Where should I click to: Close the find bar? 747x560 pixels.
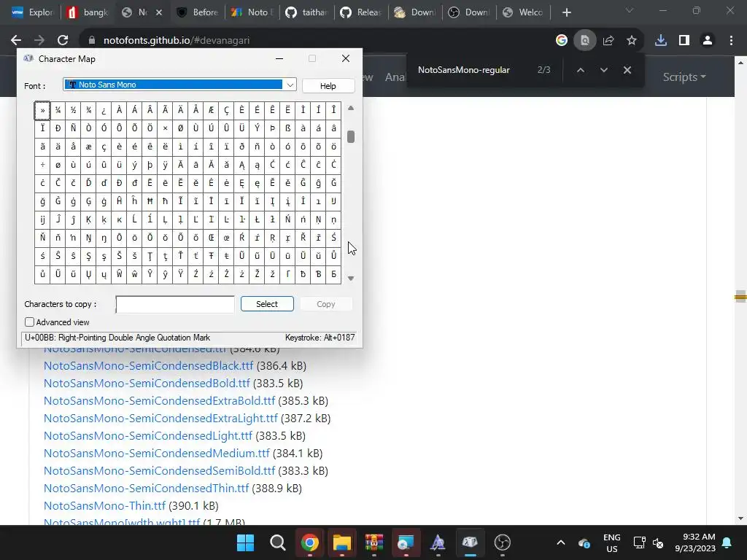pos(627,70)
